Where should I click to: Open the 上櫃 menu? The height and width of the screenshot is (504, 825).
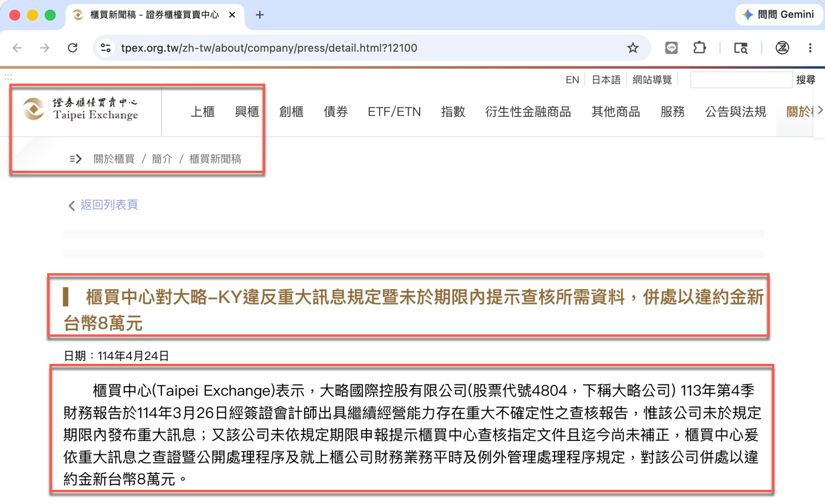[203, 111]
